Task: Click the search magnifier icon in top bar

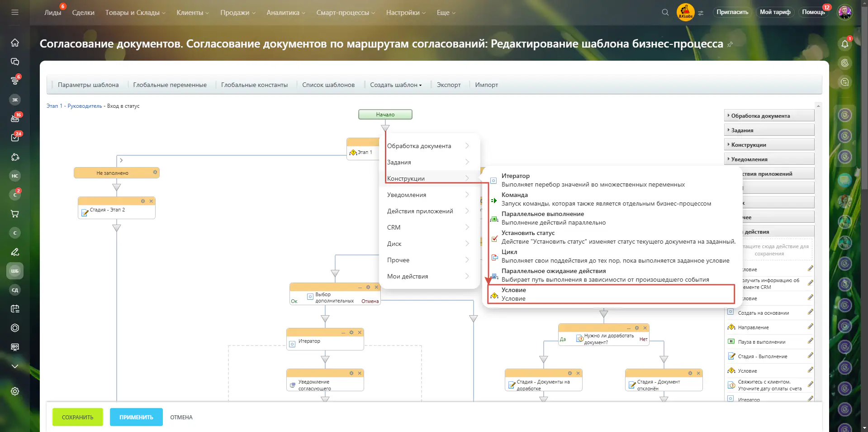Action: (x=665, y=12)
